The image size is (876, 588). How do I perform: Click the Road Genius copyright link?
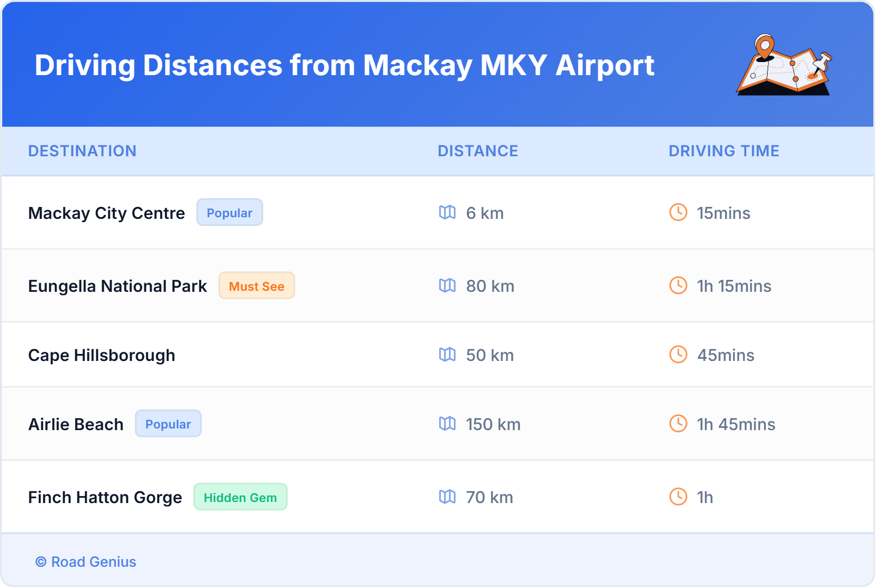[86, 562]
